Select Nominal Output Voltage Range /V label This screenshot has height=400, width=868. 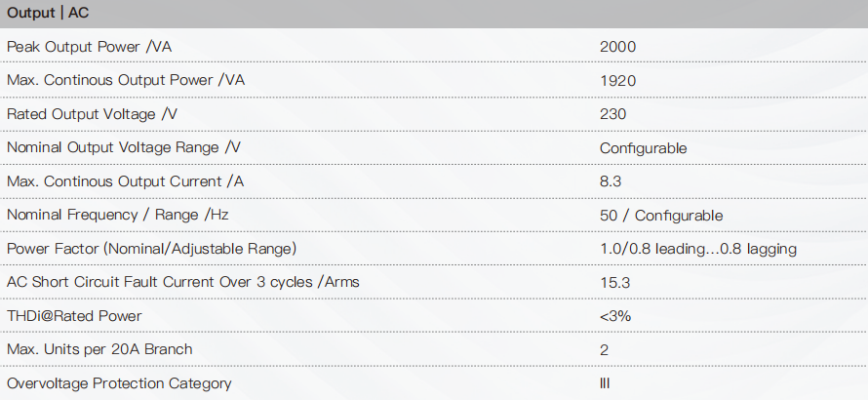tap(124, 148)
